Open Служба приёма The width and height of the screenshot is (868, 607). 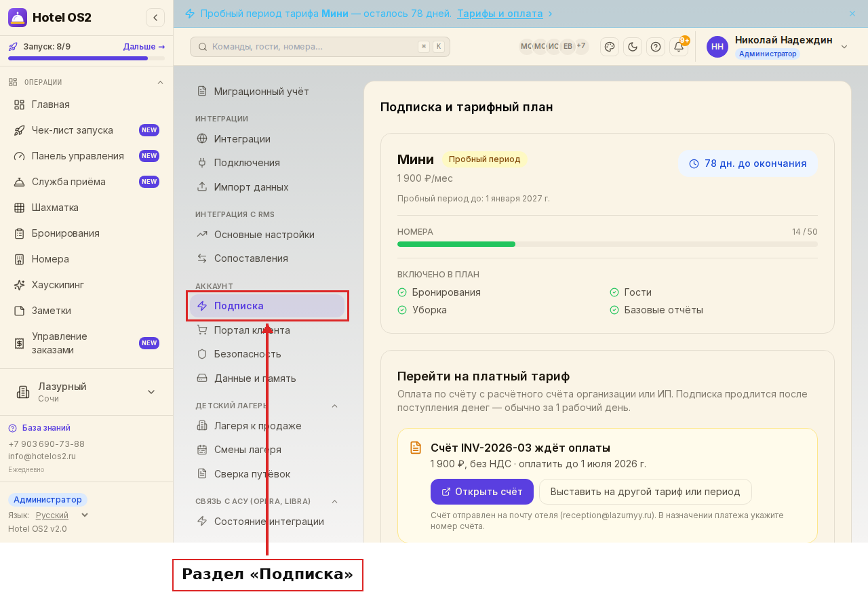coord(86,182)
